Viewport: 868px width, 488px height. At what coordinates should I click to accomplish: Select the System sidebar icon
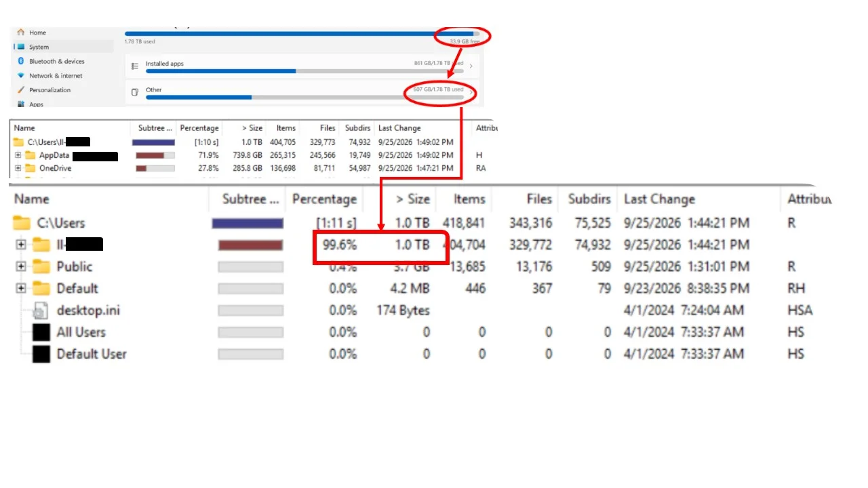[21, 47]
